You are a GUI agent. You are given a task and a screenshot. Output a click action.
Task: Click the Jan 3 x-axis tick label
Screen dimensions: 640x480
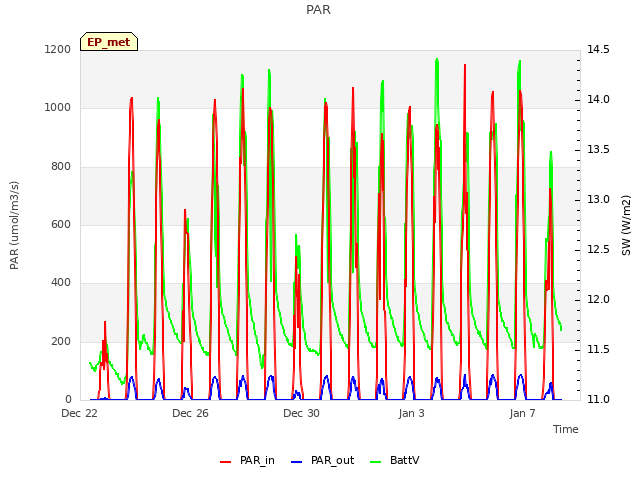411,413
